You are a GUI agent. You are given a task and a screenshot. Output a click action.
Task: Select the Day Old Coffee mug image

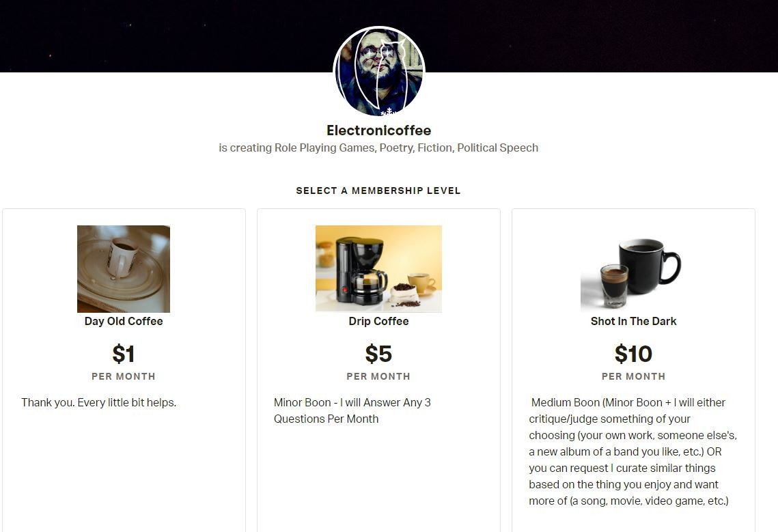124,269
